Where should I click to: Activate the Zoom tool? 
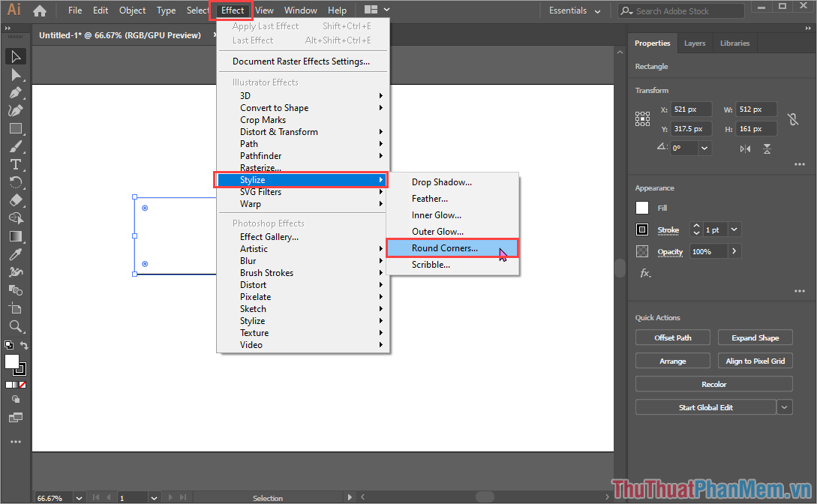16,326
